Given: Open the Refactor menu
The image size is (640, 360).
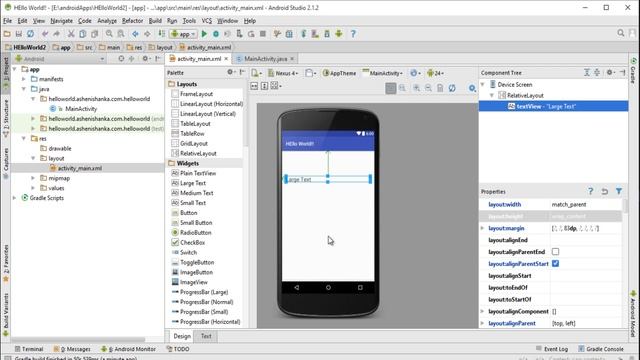Looking at the screenshot, I should tap(133, 20).
